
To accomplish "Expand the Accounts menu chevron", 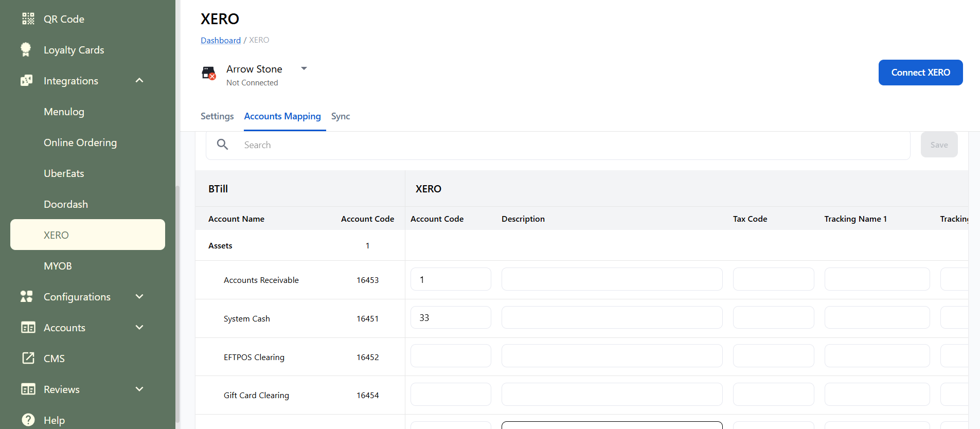I will [139, 328].
